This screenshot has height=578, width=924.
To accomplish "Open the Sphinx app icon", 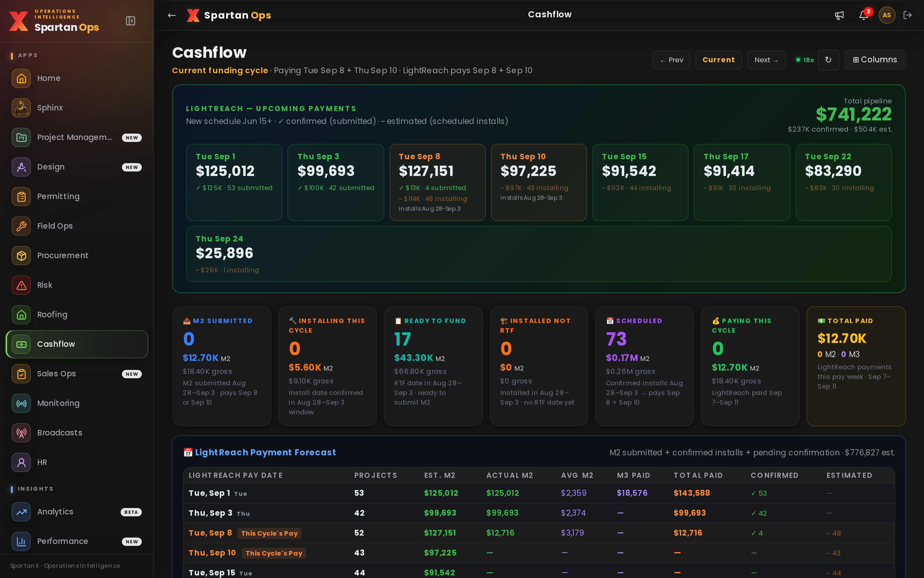I will [x=21, y=108].
